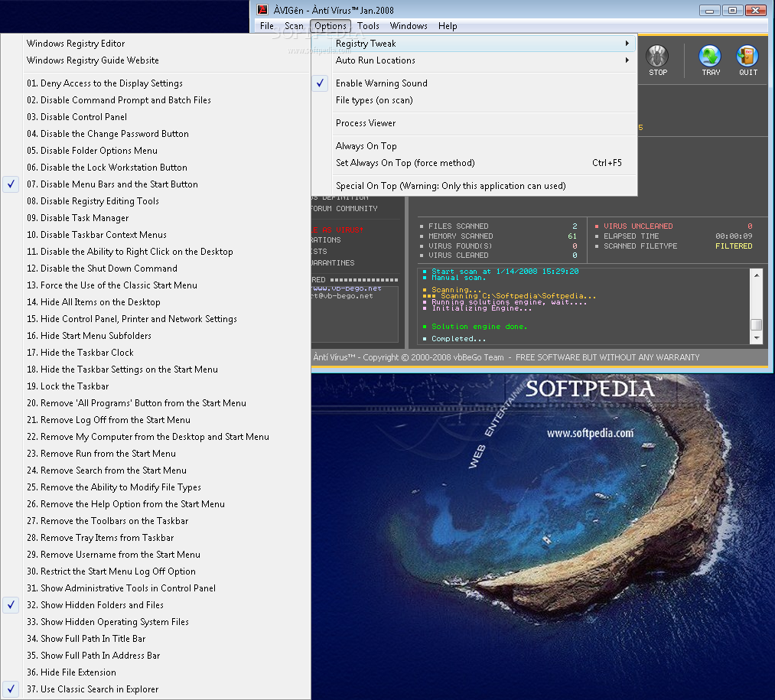Open Process Viewer
Viewport: 775px width, 700px height.
point(474,122)
